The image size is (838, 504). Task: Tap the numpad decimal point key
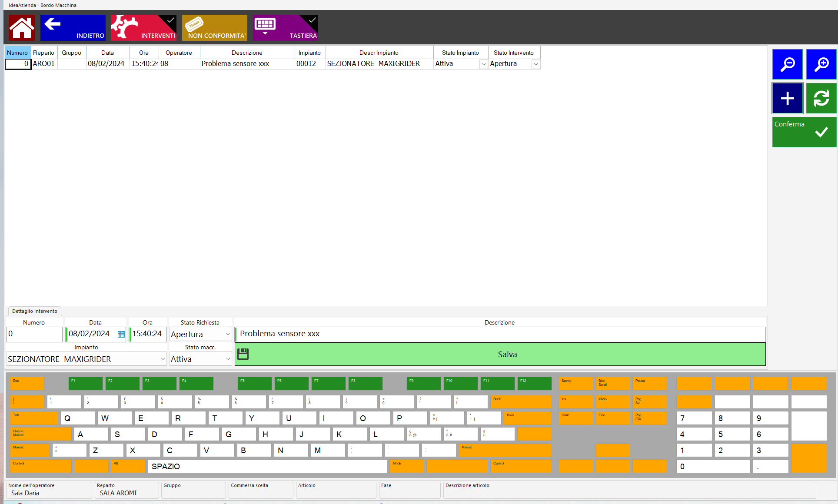tap(771, 466)
